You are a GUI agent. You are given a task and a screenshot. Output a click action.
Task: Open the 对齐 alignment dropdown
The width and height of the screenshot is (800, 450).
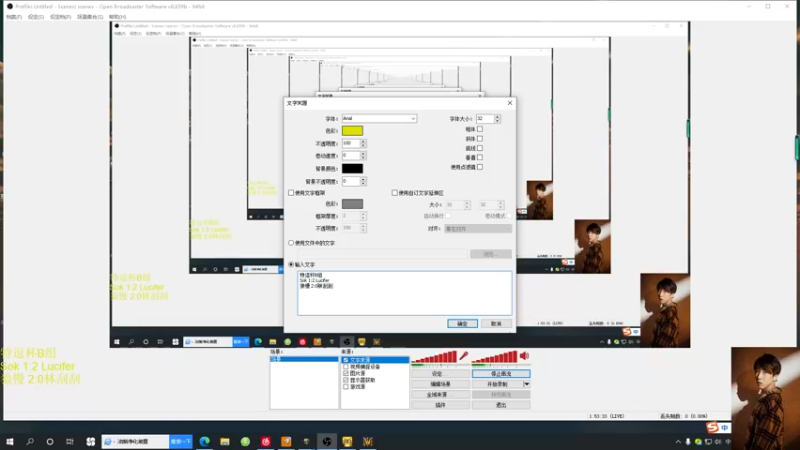point(478,229)
